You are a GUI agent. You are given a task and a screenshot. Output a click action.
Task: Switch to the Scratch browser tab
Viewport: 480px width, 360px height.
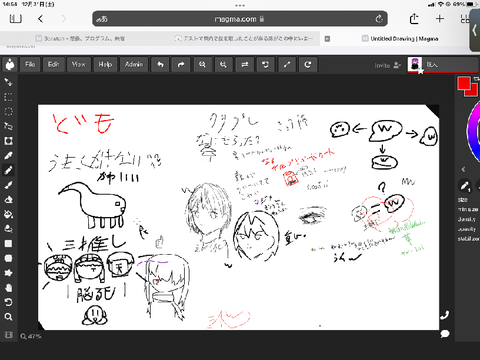coord(80,39)
